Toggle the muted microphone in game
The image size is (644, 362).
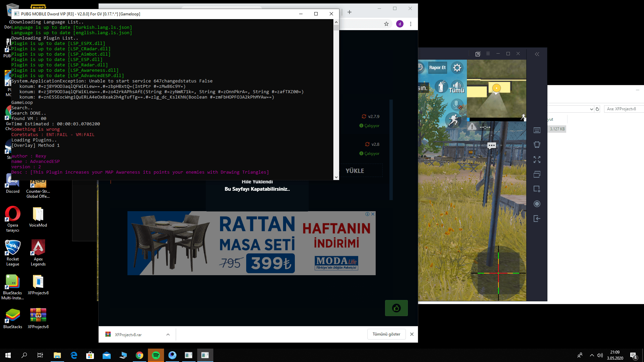[x=457, y=105]
